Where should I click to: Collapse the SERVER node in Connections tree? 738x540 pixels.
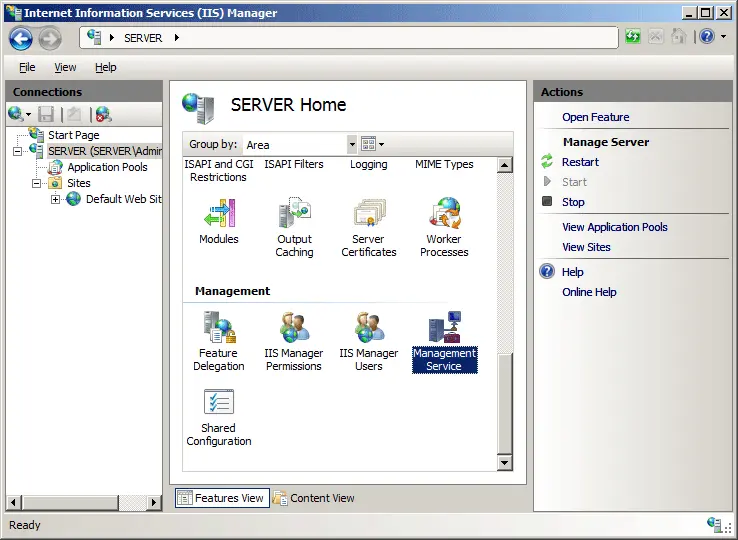pos(17,151)
